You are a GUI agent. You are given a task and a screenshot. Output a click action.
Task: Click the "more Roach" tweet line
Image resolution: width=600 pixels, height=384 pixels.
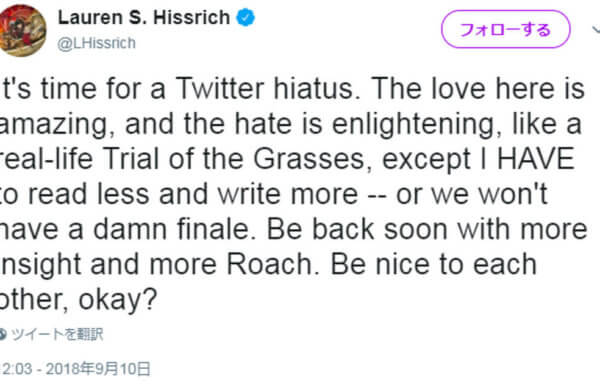pos(268,265)
